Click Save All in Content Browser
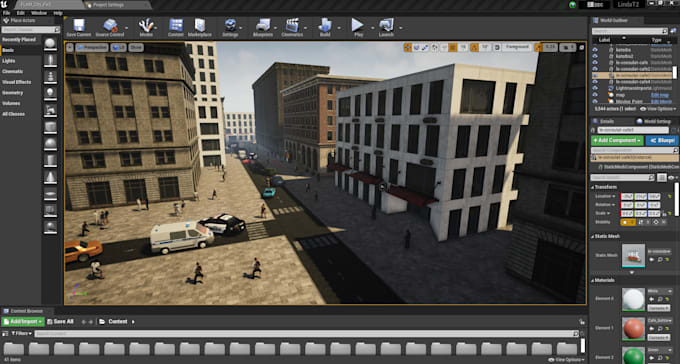Screen dimensions: 680x364 click(x=60, y=321)
